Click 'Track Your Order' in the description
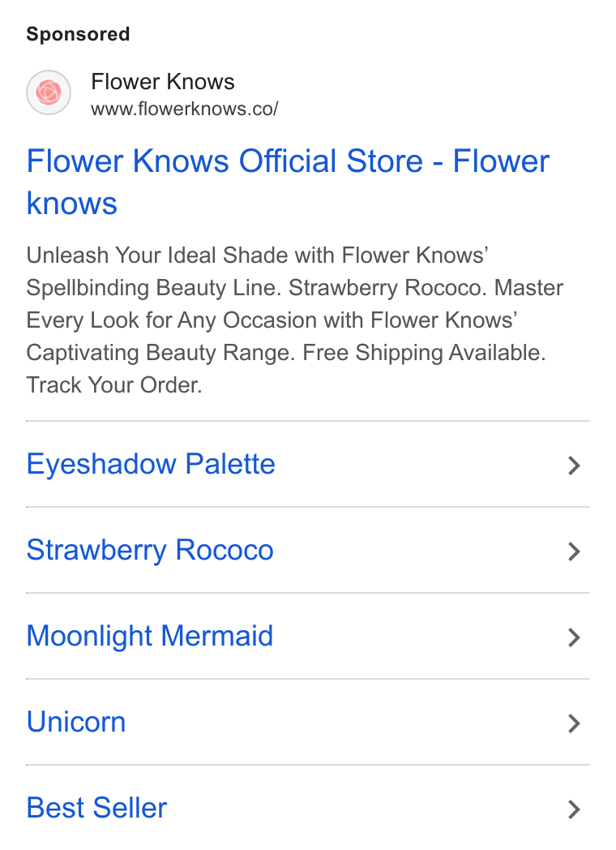This screenshot has height=850, width=616. (x=114, y=385)
